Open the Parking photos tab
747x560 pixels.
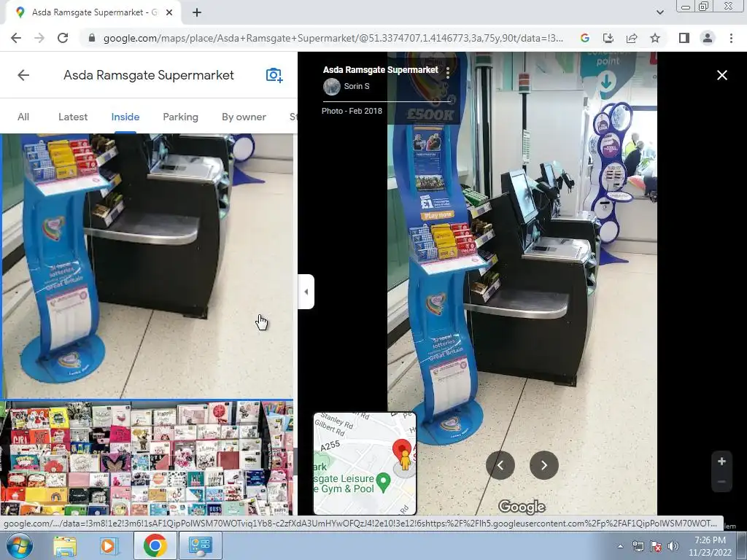click(x=181, y=117)
